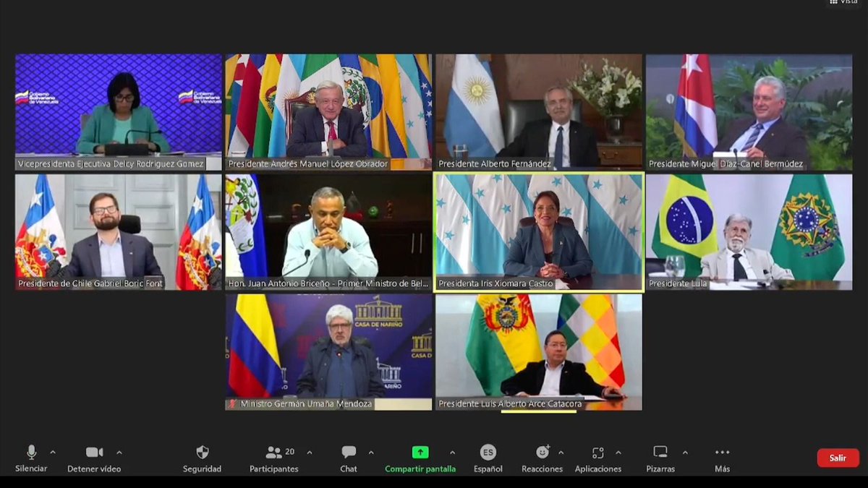Expand the chevron next to Participantes
Screen dimensions: 868x488
(x=310, y=452)
